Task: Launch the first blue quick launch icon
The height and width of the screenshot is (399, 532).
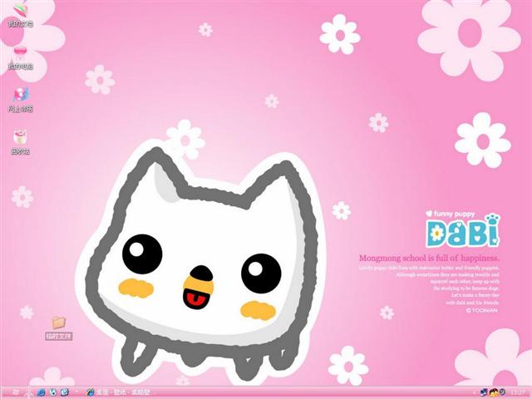Action: (x=41, y=392)
